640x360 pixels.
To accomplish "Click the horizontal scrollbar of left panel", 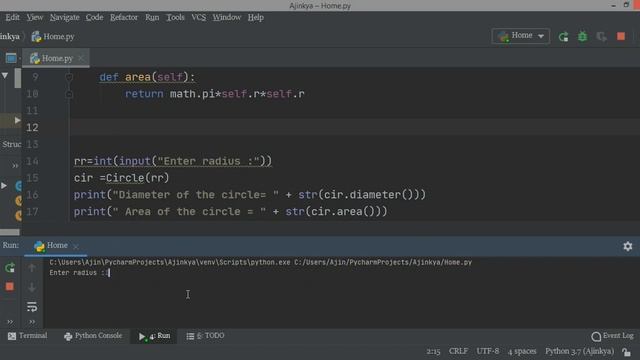I will [x=10, y=232].
